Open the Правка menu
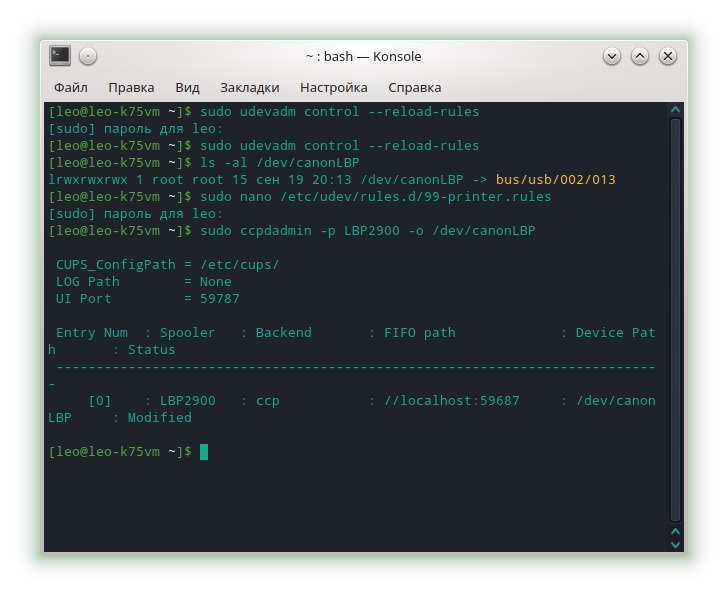Screen dimensions: 728x596 click(131, 87)
